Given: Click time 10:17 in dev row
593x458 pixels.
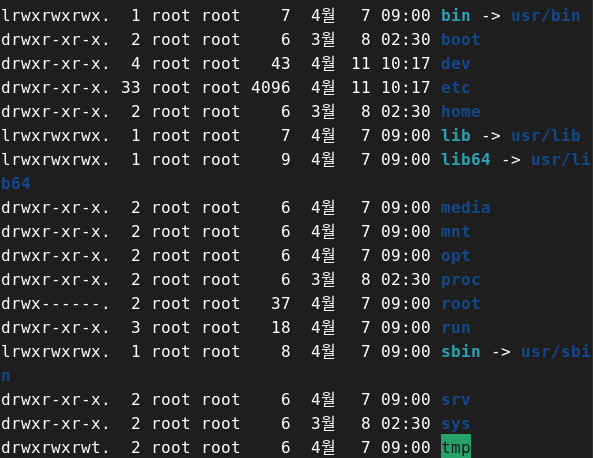Looking at the screenshot, I should 405,64.
